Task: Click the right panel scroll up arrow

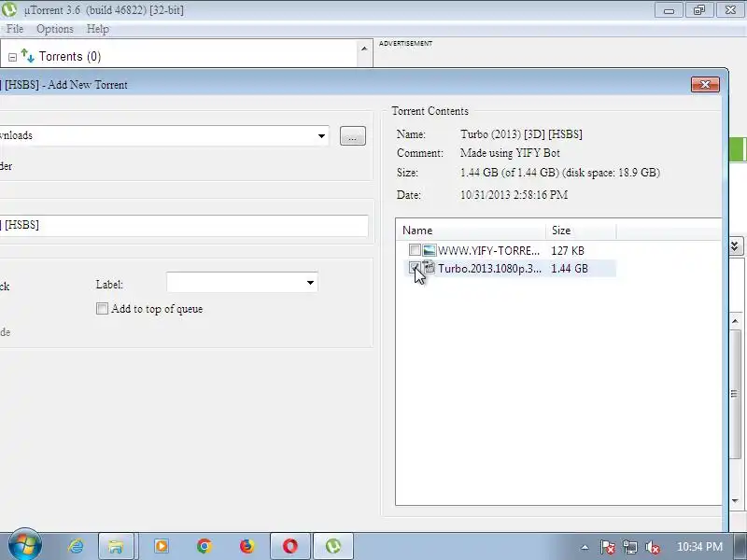Action: [735, 321]
